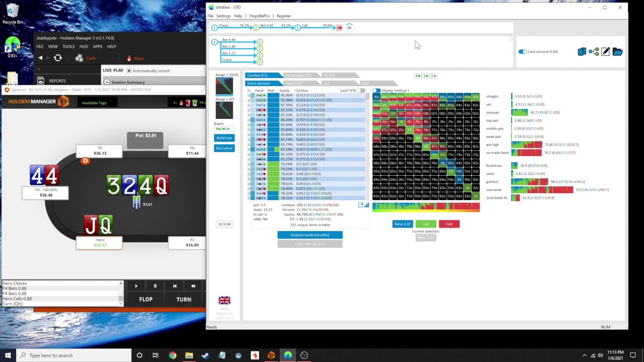The height and width of the screenshot is (362, 644).
Task: Toggle the Lock? (F9) switch
Action: point(361,90)
